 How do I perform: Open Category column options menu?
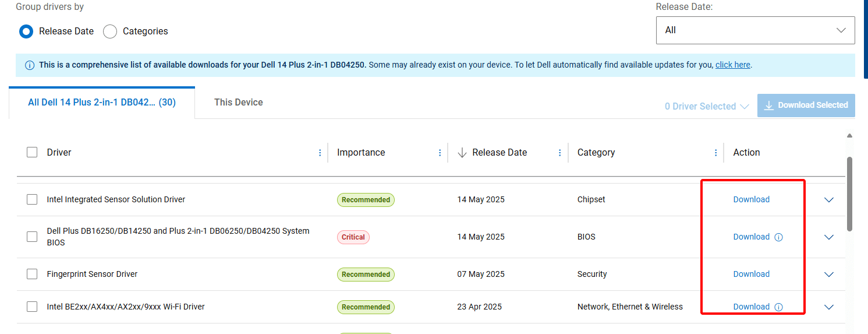716,153
